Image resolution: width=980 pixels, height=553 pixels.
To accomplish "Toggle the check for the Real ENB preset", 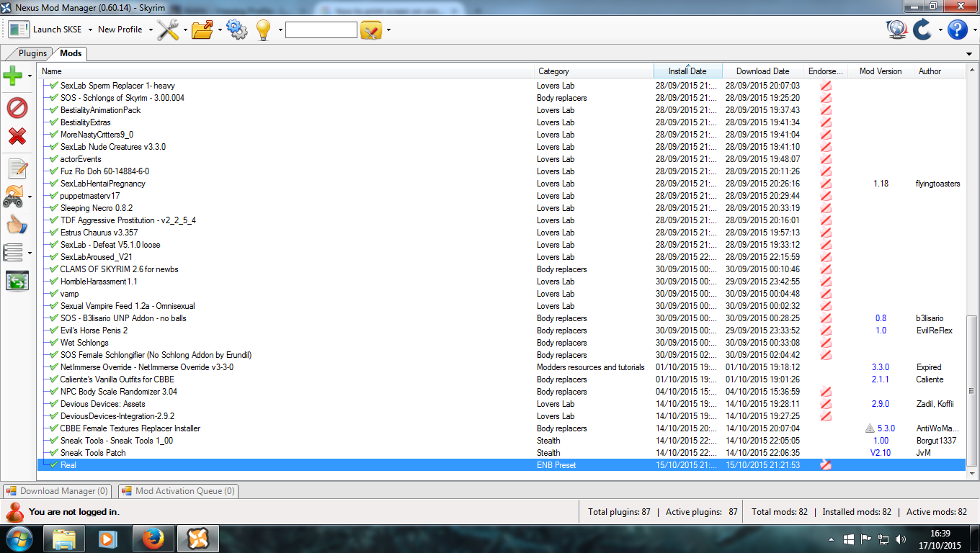I will 54,465.
